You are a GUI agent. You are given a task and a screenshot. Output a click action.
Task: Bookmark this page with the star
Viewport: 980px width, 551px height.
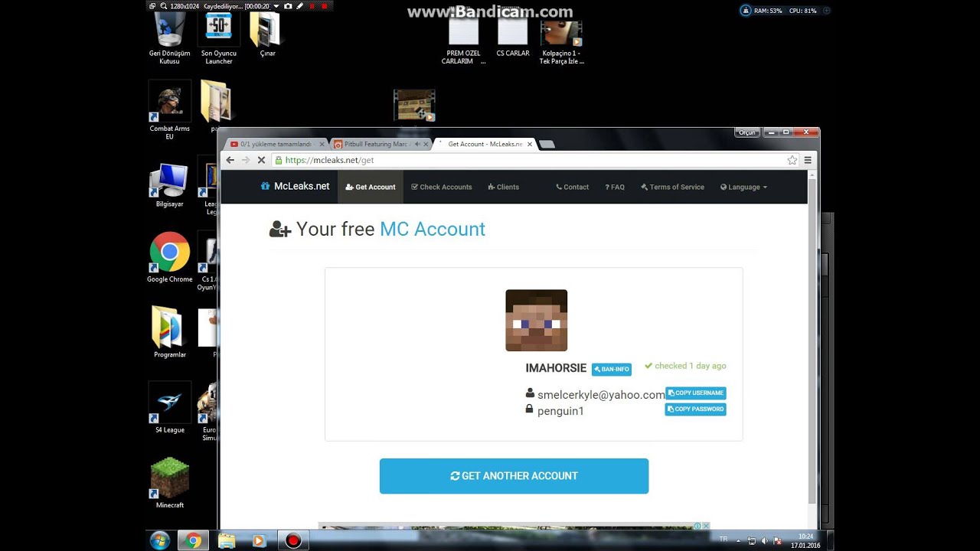pyautogui.click(x=792, y=160)
